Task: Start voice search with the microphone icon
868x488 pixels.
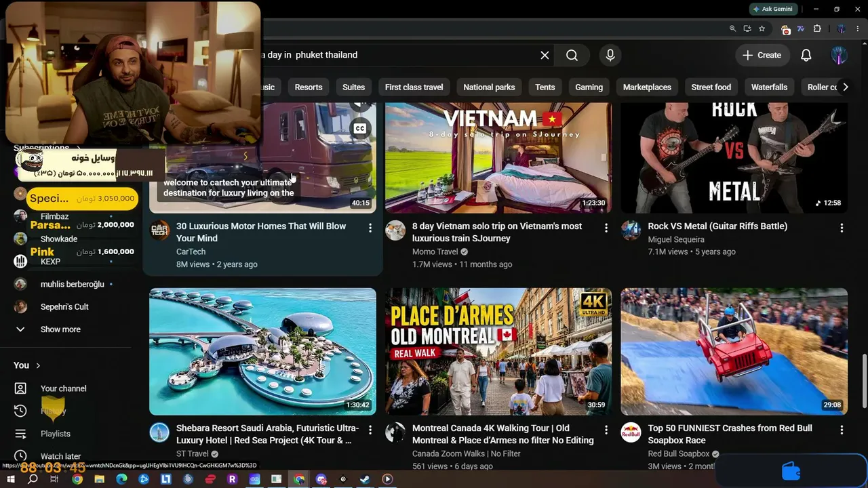Action: tap(610, 55)
